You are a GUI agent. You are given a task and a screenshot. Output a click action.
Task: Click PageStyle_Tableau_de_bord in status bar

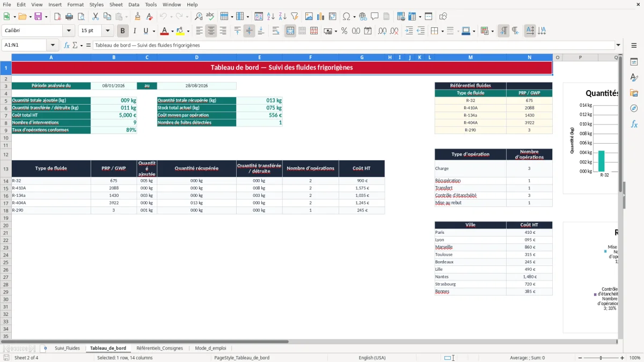[241, 358]
